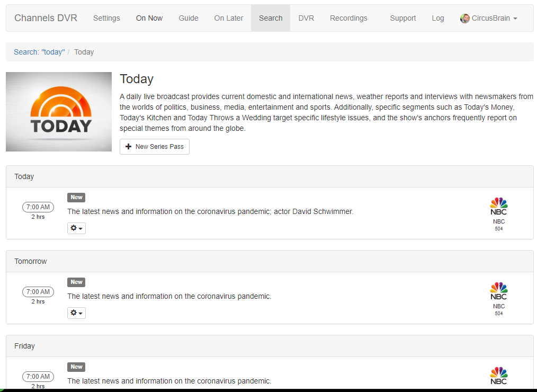Image resolution: width=537 pixels, height=392 pixels.
Task: Open the DVR section
Action: point(306,18)
